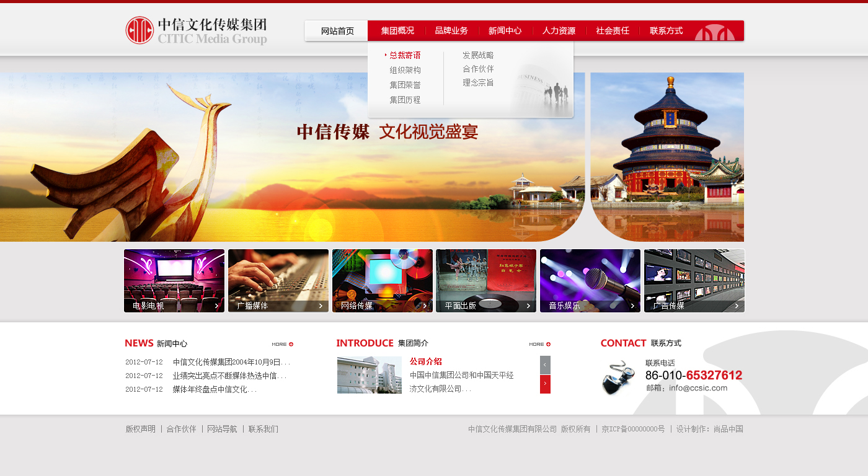The image size is (868, 476).
Task: Click the phone number 86-010-65327612
Action: pos(694,375)
